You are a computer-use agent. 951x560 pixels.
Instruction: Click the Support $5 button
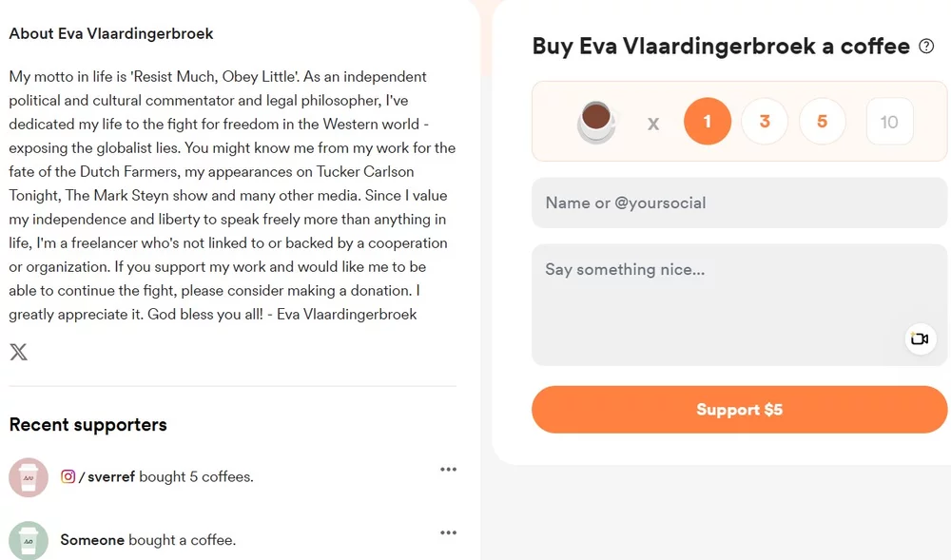(739, 409)
